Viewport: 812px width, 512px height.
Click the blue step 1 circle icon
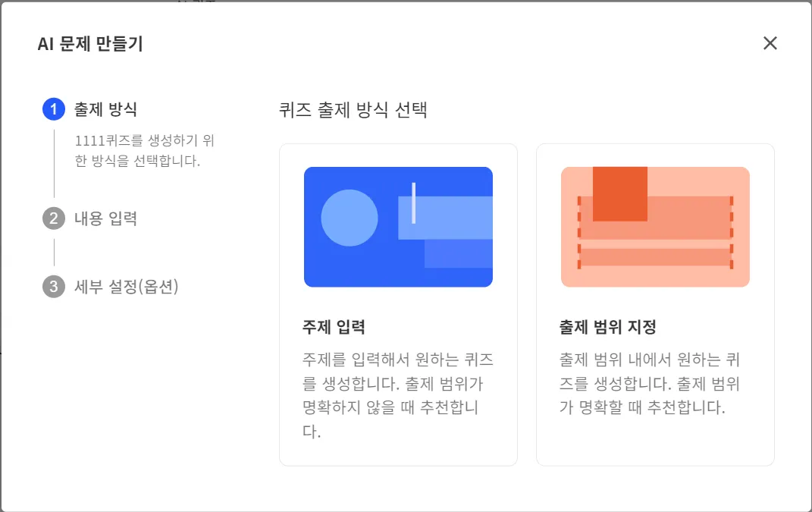point(54,109)
